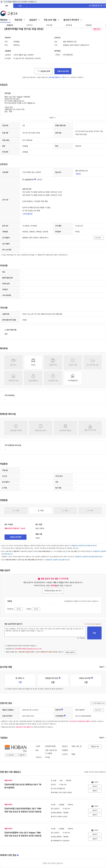Screen dimensions: 106x868
Task: Click the 관심정보 등록 heart button
Action: [x=44, y=71]
